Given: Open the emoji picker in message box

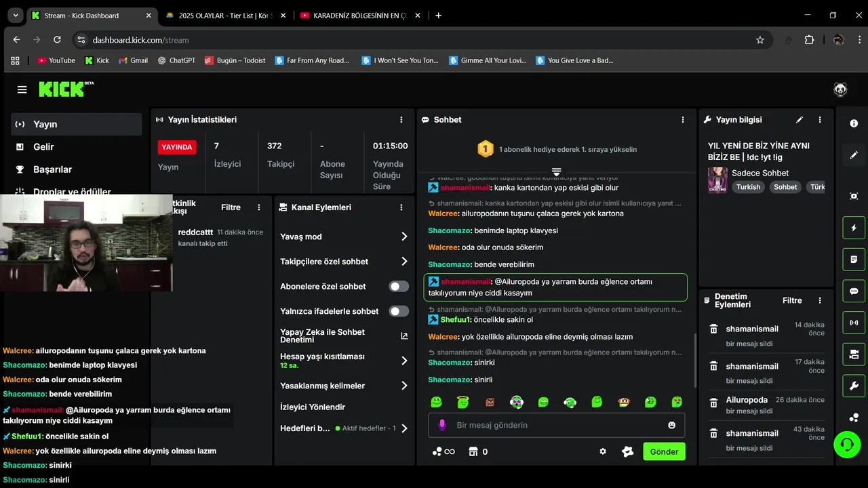Looking at the screenshot, I should click(672, 425).
